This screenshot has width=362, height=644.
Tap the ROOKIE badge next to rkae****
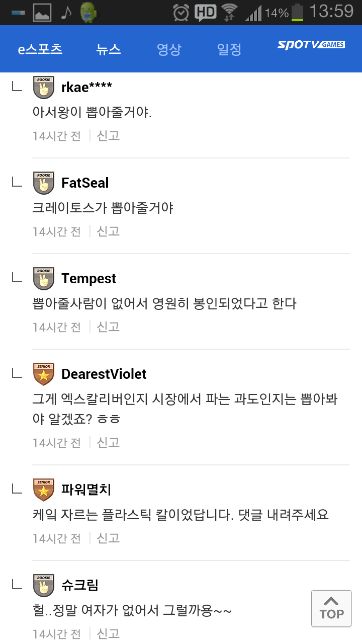44,87
